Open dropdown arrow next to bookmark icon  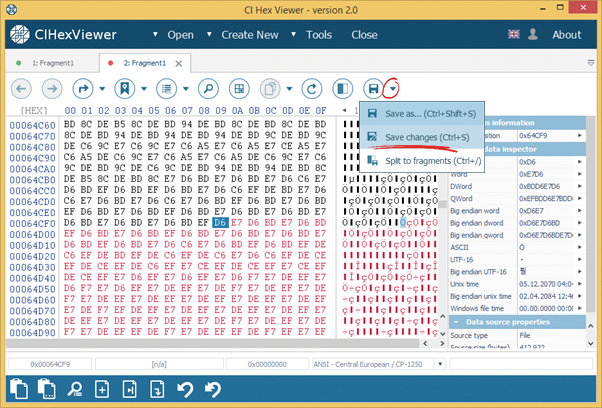(144, 89)
